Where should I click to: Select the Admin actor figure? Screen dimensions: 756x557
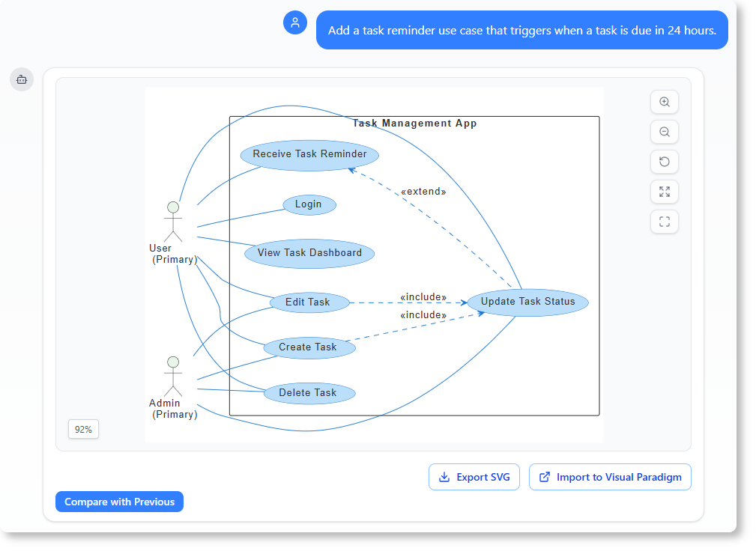173,376
